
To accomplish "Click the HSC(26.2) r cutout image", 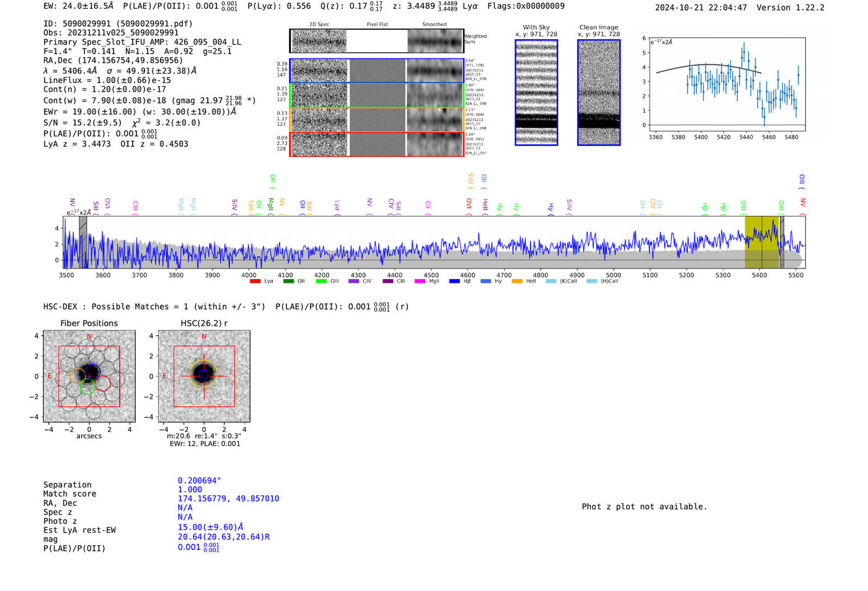I will point(204,376).
